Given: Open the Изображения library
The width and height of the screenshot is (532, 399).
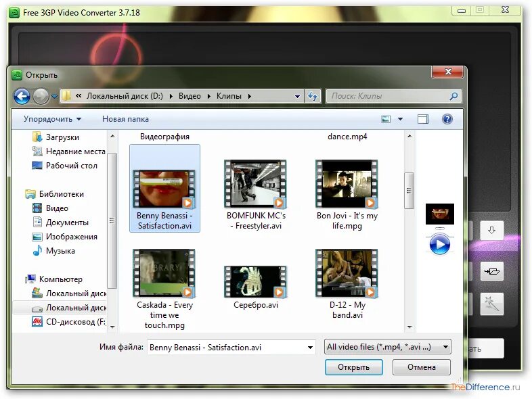Looking at the screenshot, I should (x=65, y=237).
